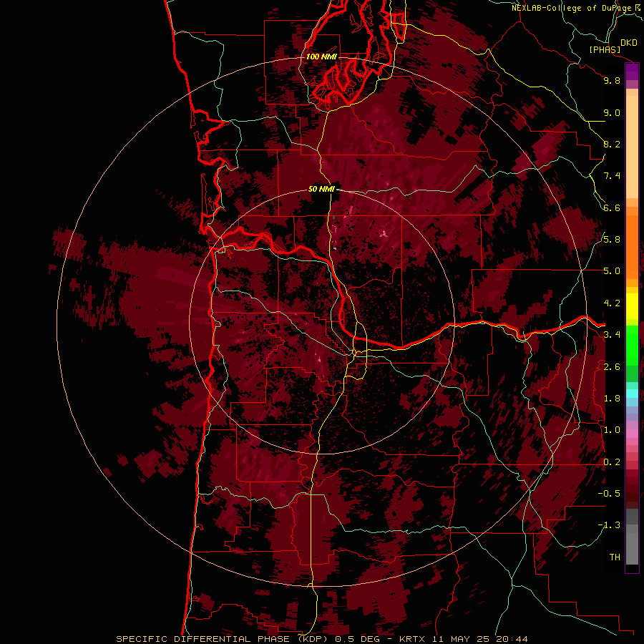644x644 pixels.
Task: Select the -0.5 scale value
Action: pyautogui.click(x=609, y=494)
